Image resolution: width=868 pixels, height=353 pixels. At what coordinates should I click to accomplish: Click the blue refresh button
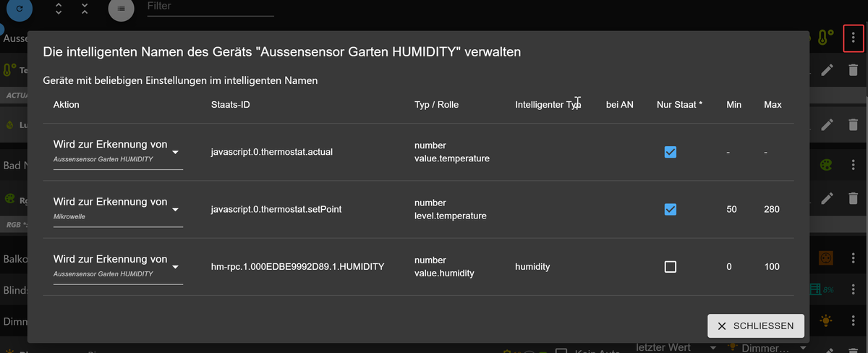[19, 9]
